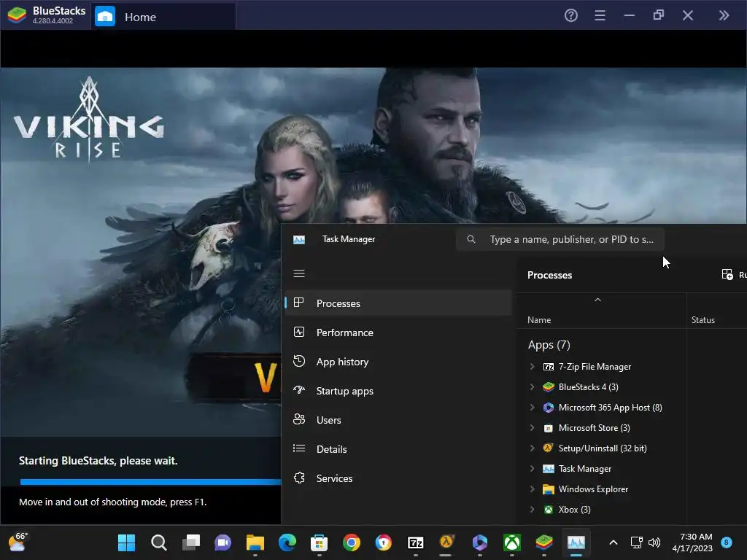747x560 pixels.
Task: Expand the Windows Explorer process
Action: (x=532, y=489)
